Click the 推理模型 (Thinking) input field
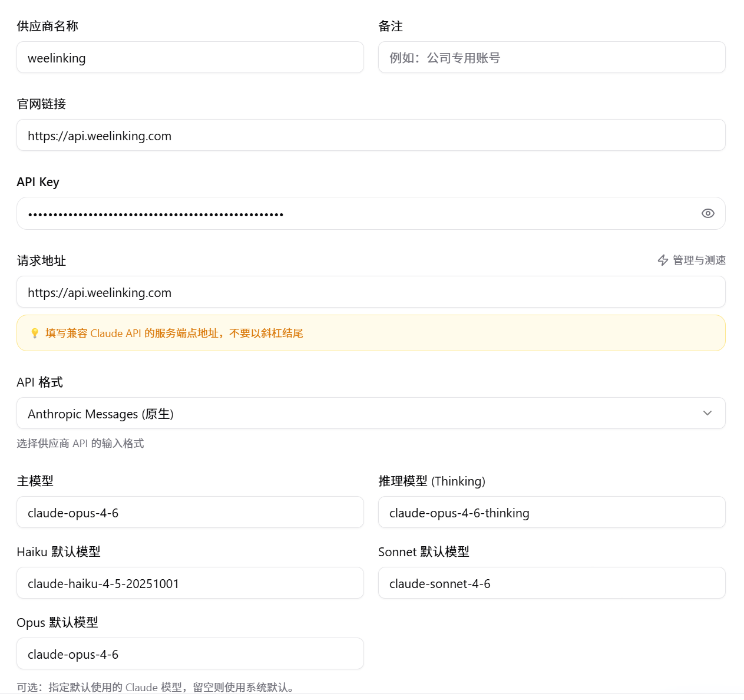The image size is (744, 700). coord(551,512)
